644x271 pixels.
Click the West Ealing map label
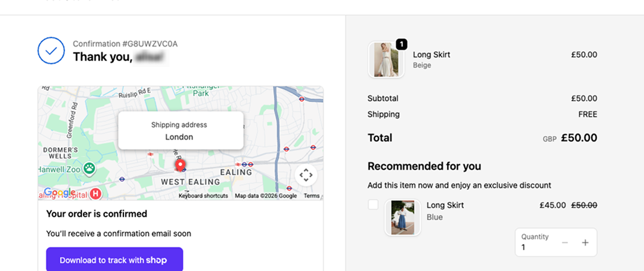point(190,182)
